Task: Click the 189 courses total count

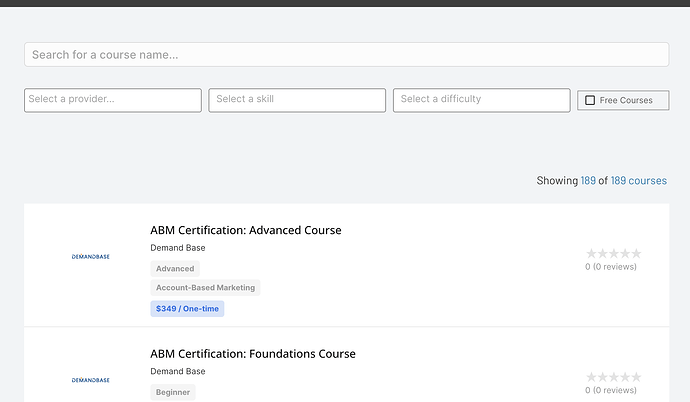Action: [x=638, y=181]
